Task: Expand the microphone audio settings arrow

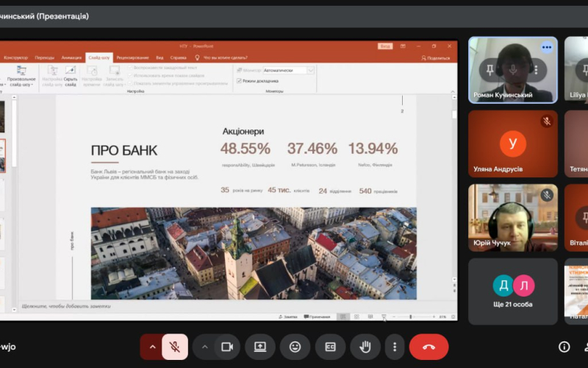Action: click(x=153, y=347)
